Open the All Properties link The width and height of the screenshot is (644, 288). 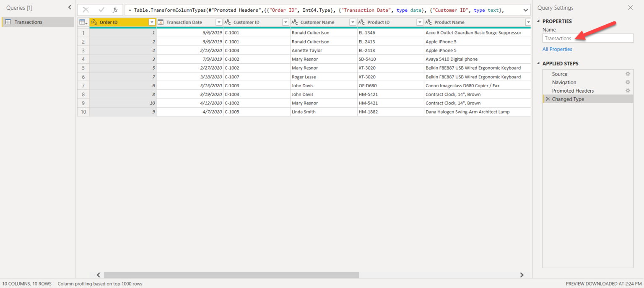(557, 49)
